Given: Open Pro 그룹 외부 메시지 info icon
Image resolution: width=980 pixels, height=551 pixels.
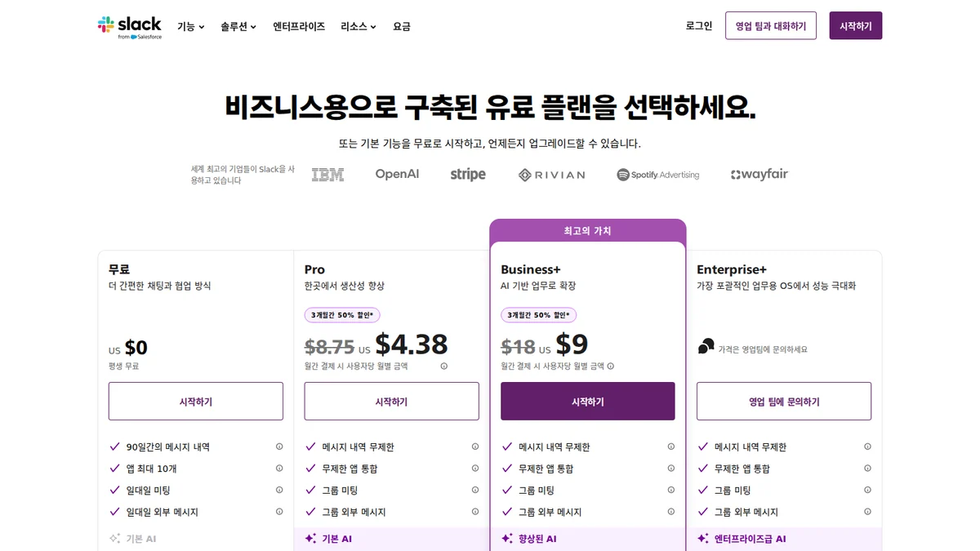Looking at the screenshot, I should coord(475,512).
